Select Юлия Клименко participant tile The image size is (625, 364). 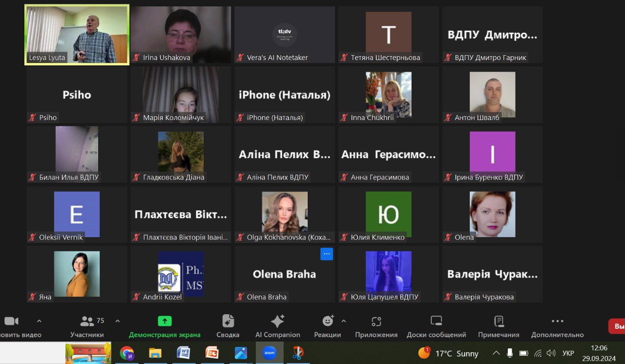click(389, 214)
